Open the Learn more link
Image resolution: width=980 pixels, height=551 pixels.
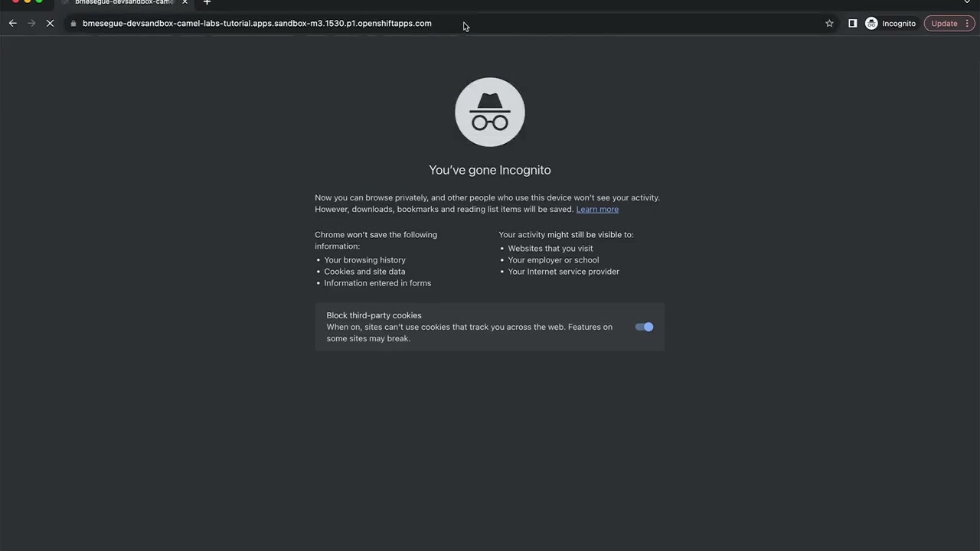point(597,210)
